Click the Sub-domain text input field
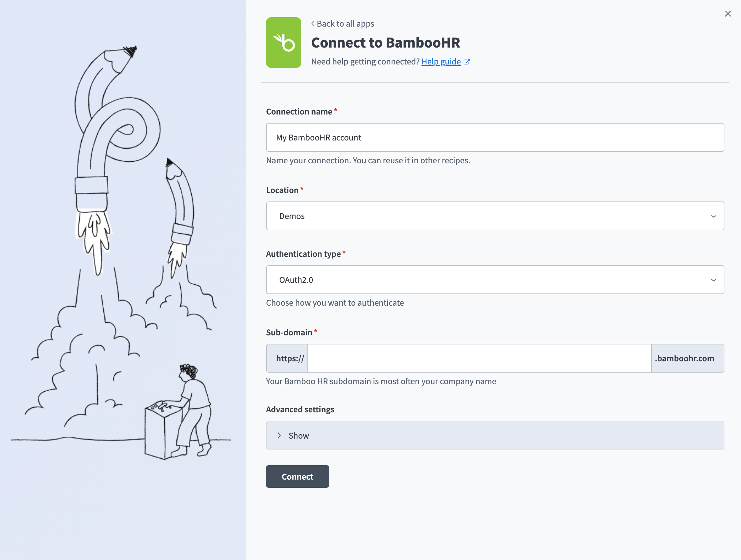The height and width of the screenshot is (560, 741). click(479, 358)
